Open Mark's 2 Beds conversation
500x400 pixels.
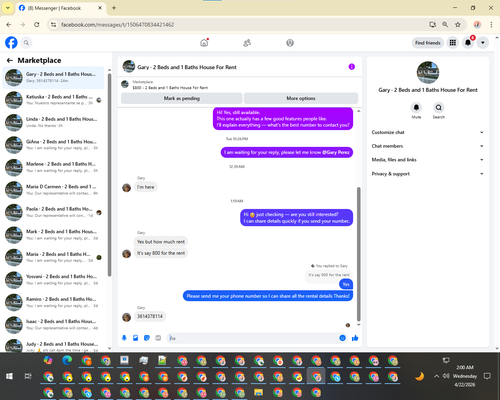pyautogui.click(x=53, y=235)
